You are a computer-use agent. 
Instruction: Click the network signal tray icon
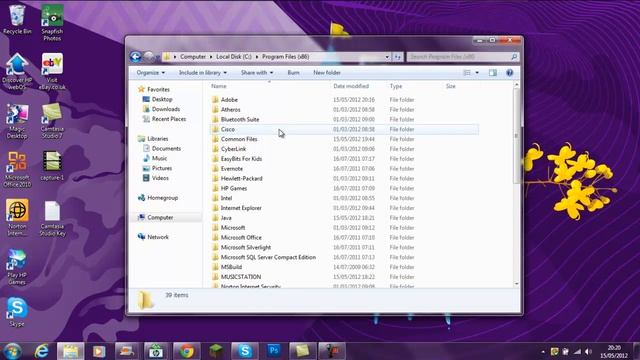(577, 351)
